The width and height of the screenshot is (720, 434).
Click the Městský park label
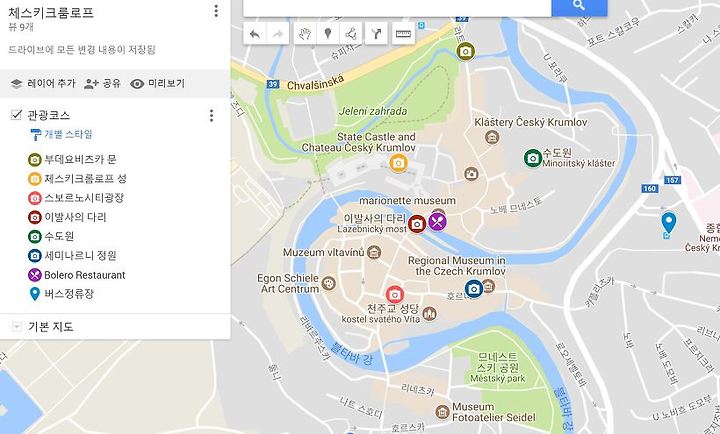point(498,379)
